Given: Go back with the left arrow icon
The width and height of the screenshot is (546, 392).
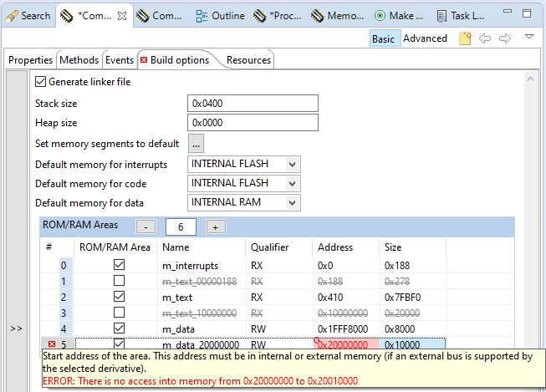Looking at the screenshot, I should point(485,38).
